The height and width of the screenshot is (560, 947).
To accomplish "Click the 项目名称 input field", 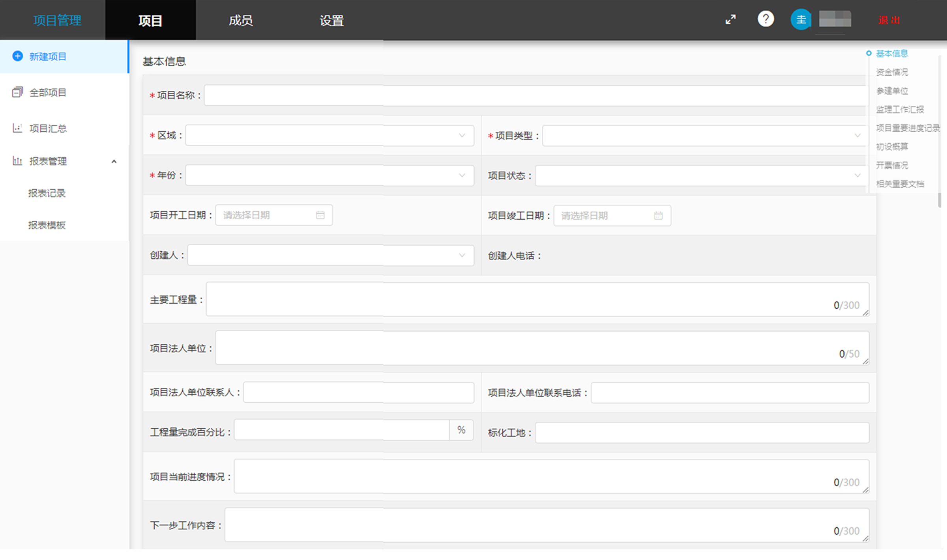I will click(536, 95).
